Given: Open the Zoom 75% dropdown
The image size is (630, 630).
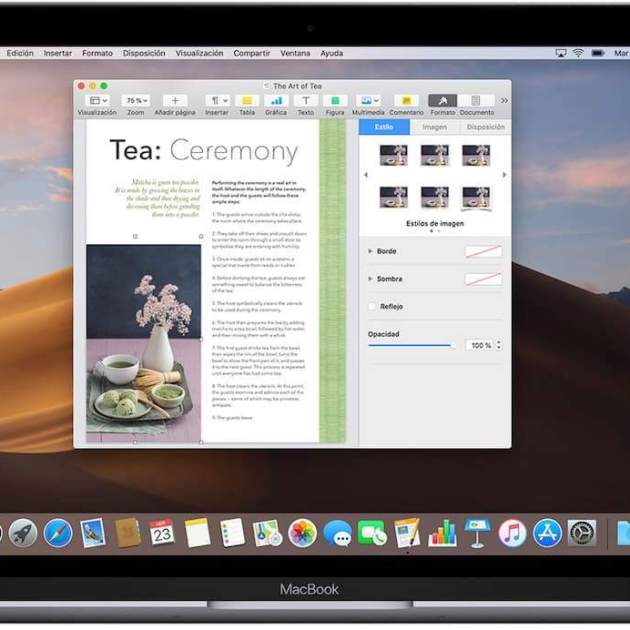Looking at the screenshot, I should tap(135, 101).
